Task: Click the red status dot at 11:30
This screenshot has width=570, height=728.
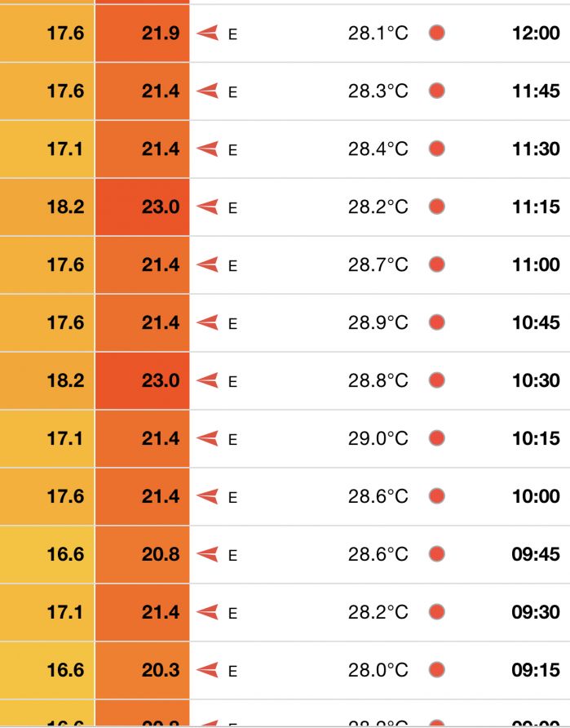Action: click(437, 149)
